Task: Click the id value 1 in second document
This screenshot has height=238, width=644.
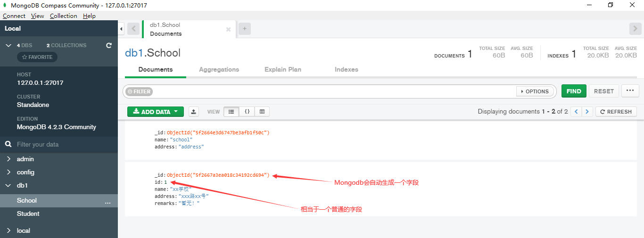Action: [165, 182]
